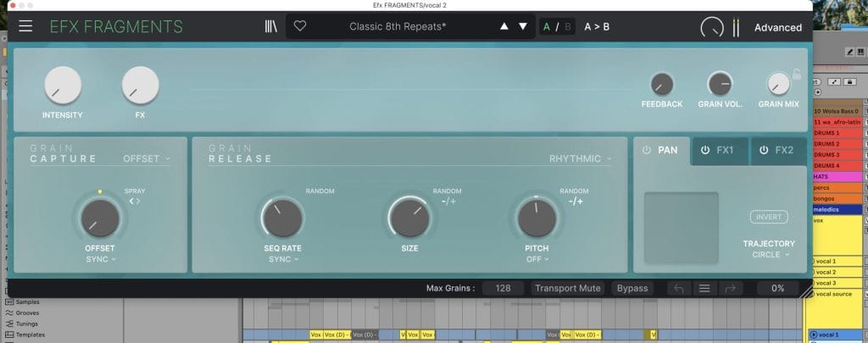Screen dimensions: 868x343
Task: Open history list icon in bottom bar
Action: click(x=704, y=288)
